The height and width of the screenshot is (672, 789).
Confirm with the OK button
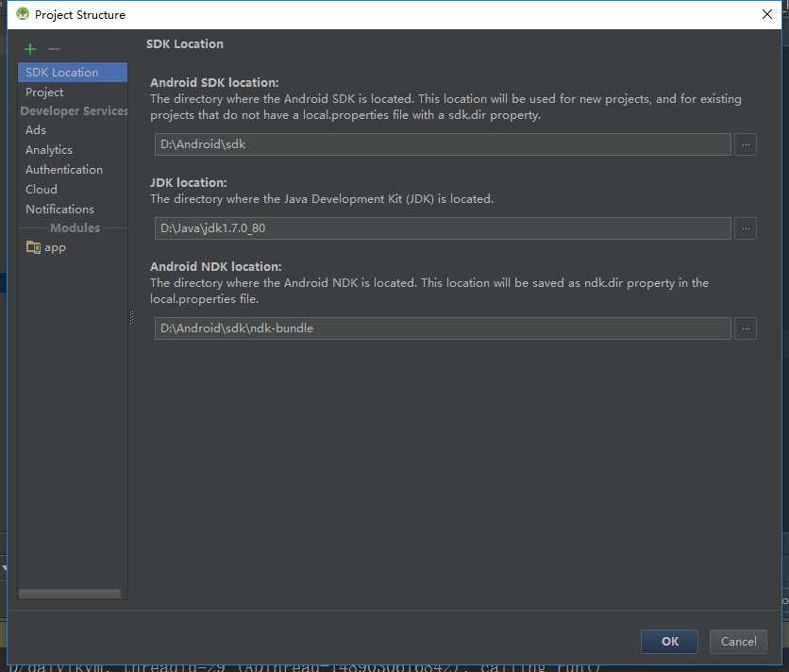click(x=669, y=641)
